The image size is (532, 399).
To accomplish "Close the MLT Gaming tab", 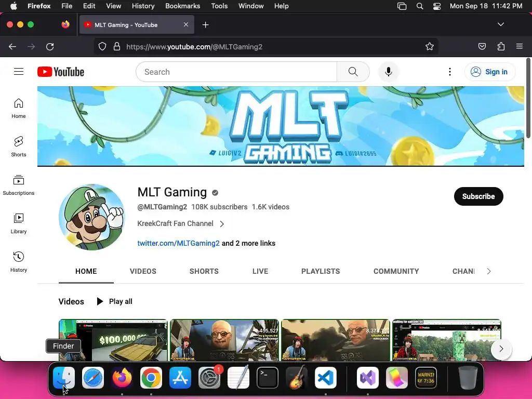I will 186,24.
